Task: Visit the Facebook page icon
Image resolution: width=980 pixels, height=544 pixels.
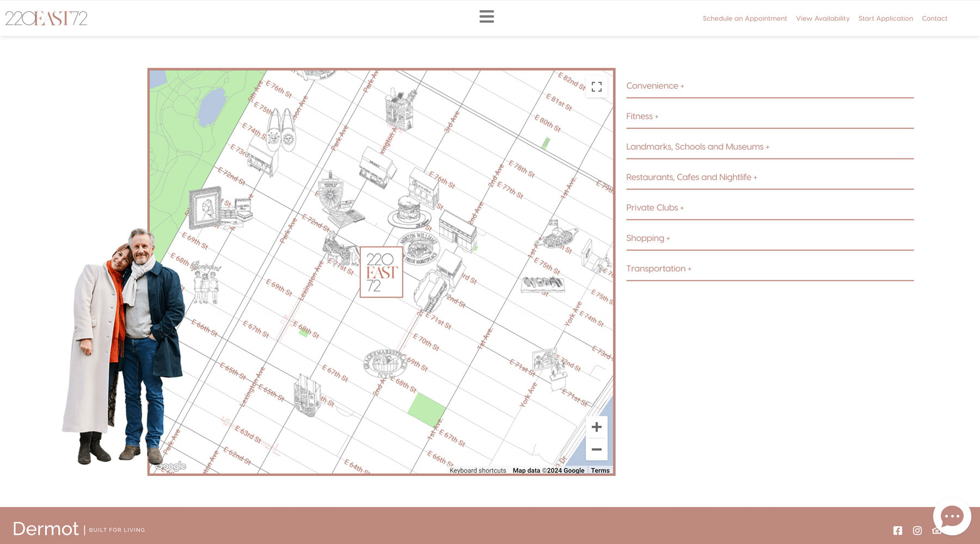Action: [898, 530]
